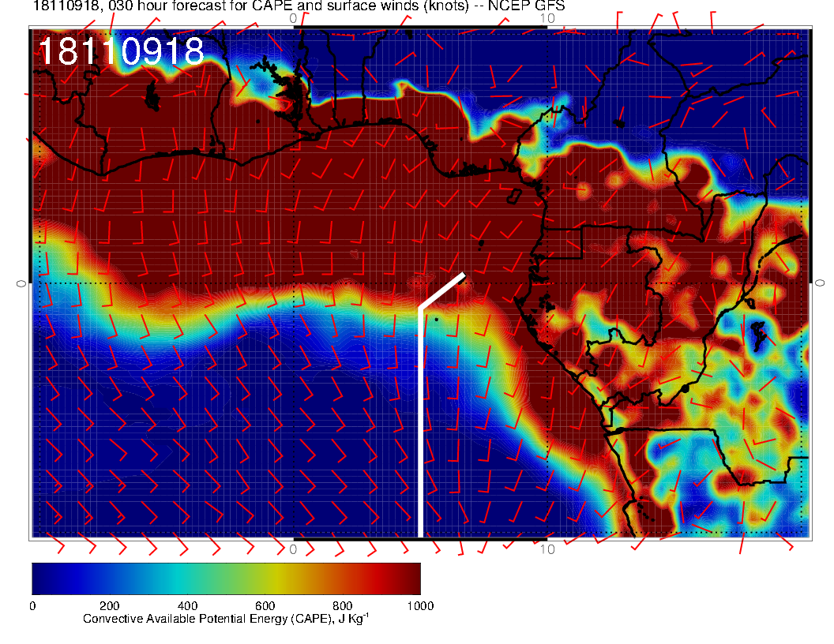Click the 0 latitude label on the left axis
Screen dimensions: 834x644
[x=21, y=284]
